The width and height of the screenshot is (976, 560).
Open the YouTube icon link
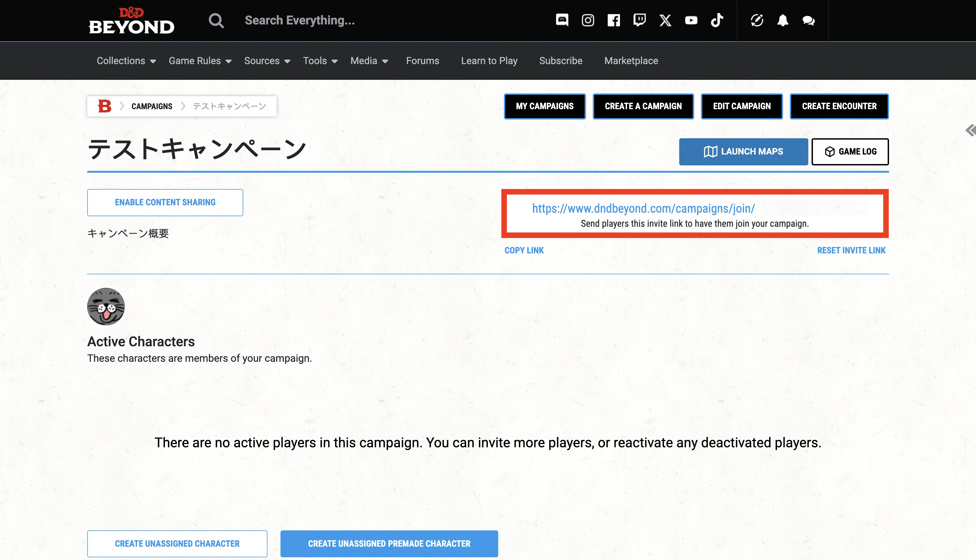[x=691, y=20]
